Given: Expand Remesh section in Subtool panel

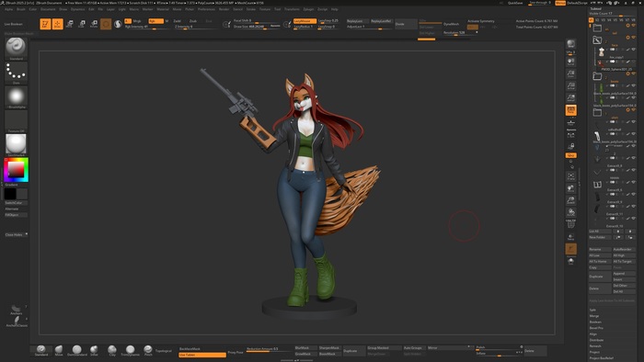Looking at the screenshot, I should (595, 346).
